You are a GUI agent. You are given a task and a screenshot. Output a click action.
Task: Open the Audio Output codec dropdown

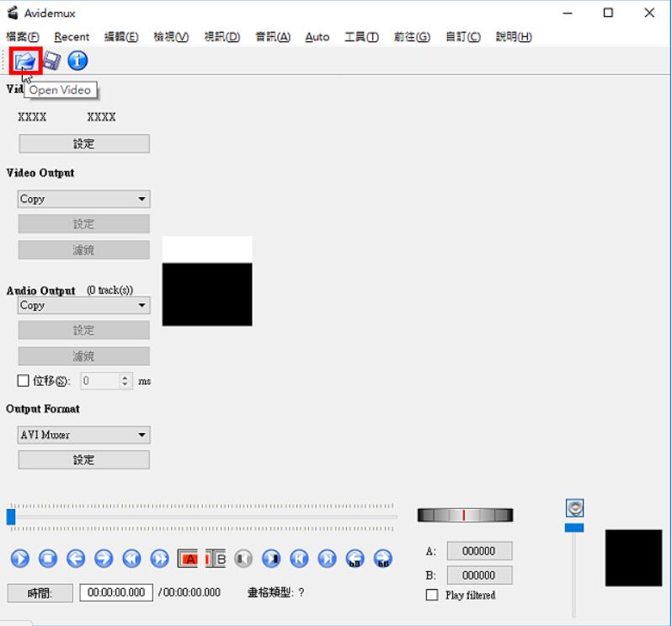pyautogui.click(x=84, y=305)
